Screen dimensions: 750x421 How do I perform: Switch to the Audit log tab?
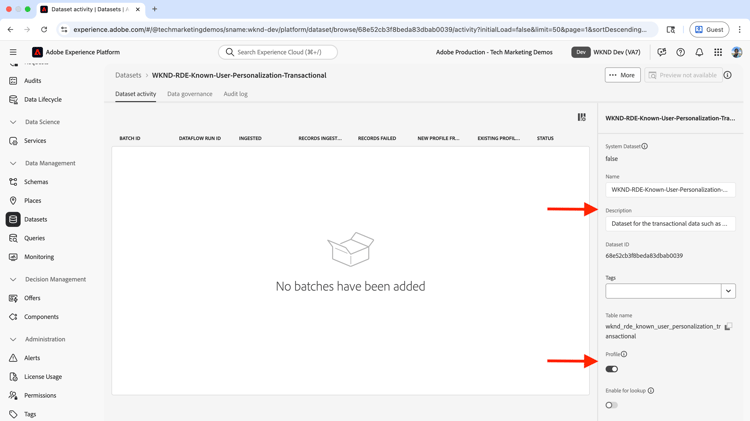(x=235, y=94)
